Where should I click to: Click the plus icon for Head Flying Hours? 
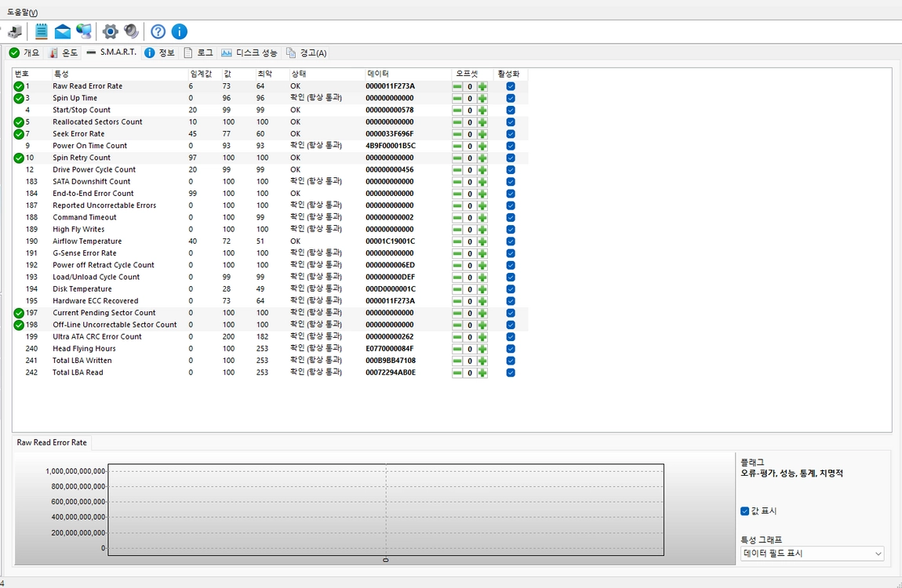point(482,349)
